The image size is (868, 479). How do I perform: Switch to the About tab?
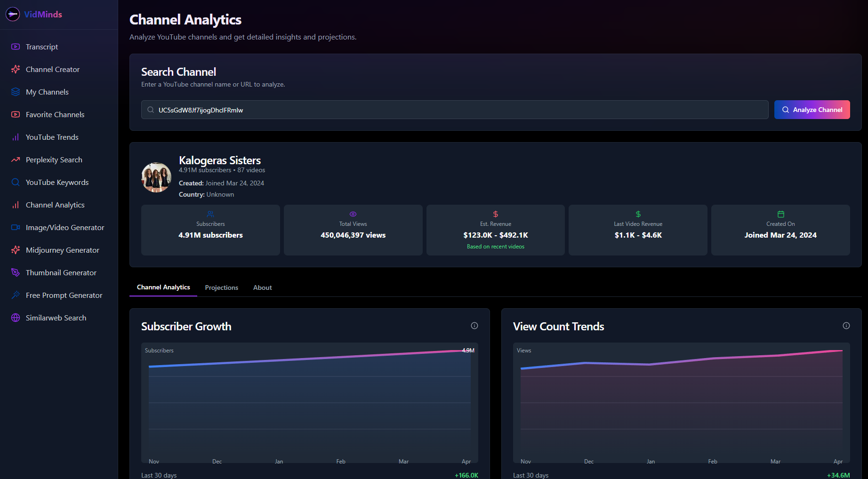click(263, 287)
